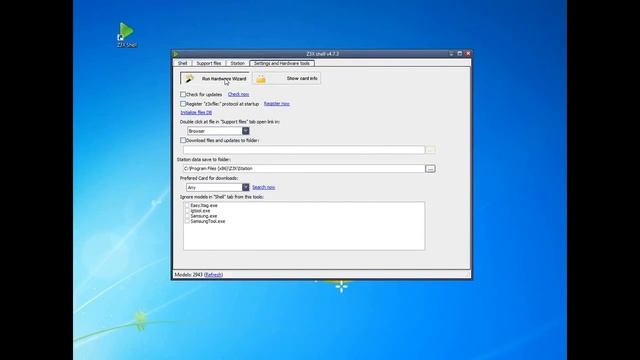Click the Z3X shell title bar icon
Image resolution: width=640 pixels, height=360 pixels.
176,54
